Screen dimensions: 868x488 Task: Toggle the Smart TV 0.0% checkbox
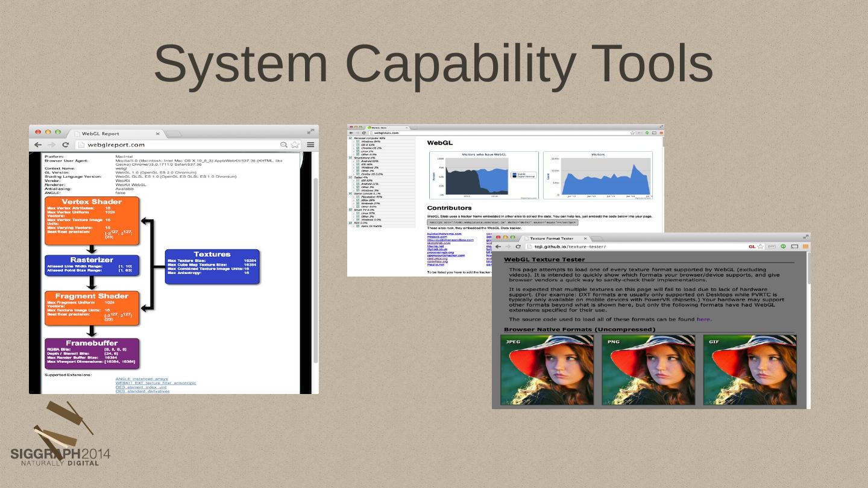click(351, 210)
